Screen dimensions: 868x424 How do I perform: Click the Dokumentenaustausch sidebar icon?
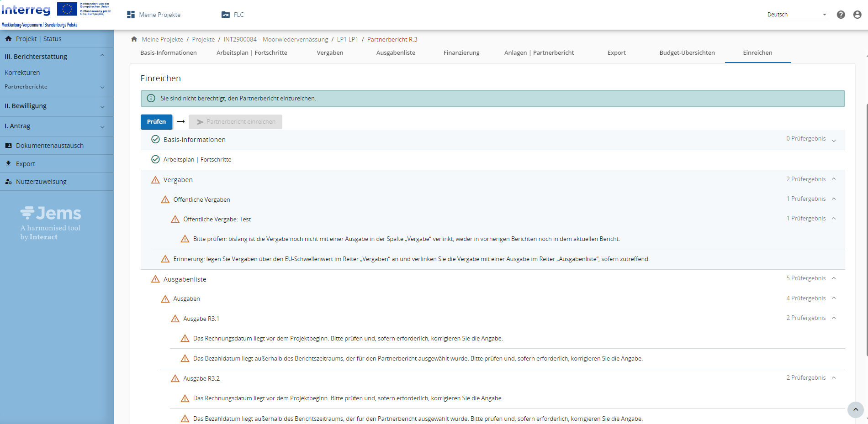pyautogui.click(x=8, y=146)
